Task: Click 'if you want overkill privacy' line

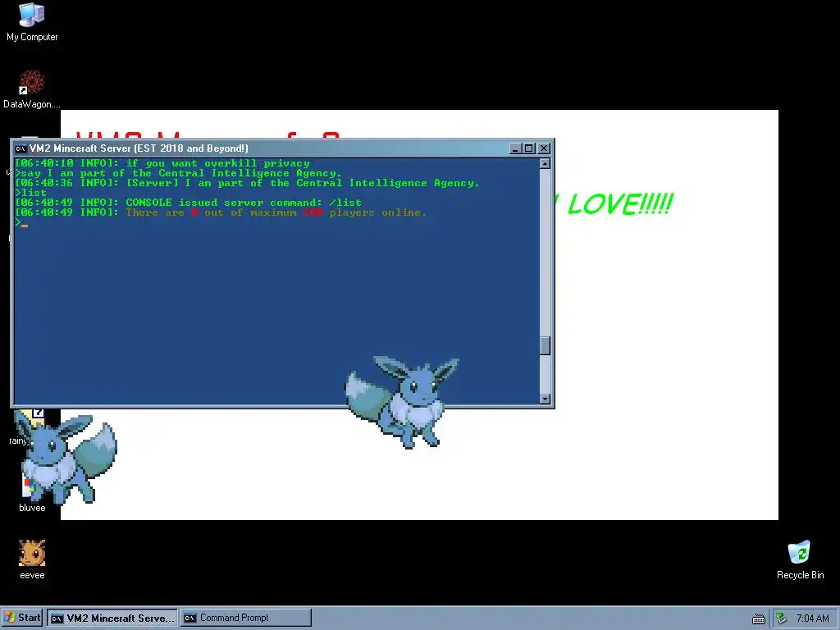Action: point(162,163)
